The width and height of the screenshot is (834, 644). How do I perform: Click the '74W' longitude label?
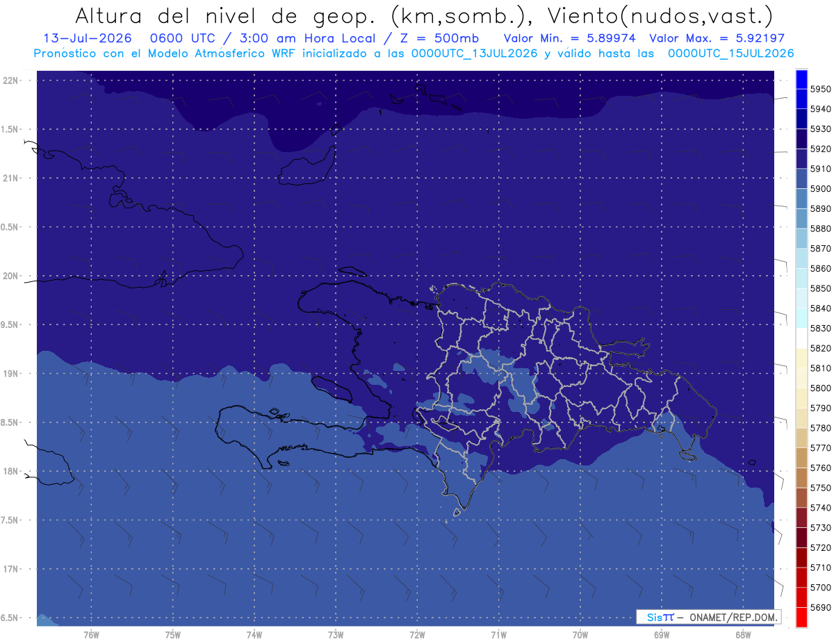[254, 635]
